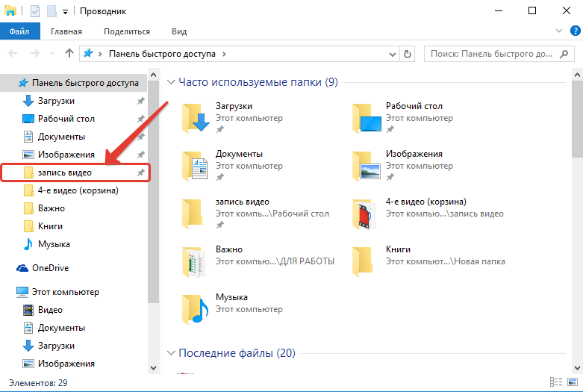Screen dimensions: 583x392
Task: Click main pane scrollbar up arrow
Action: click(x=577, y=75)
